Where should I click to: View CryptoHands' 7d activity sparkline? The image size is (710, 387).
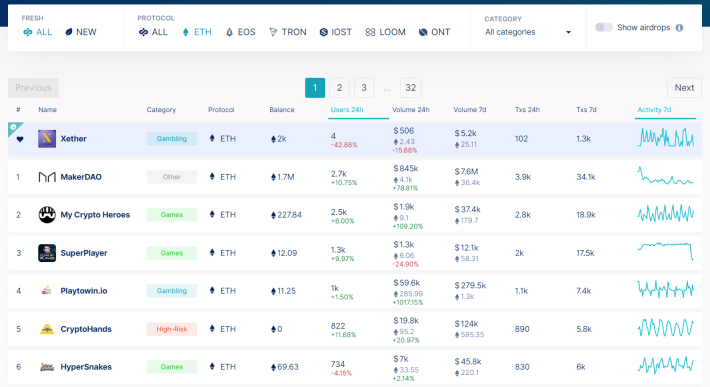click(666, 328)
